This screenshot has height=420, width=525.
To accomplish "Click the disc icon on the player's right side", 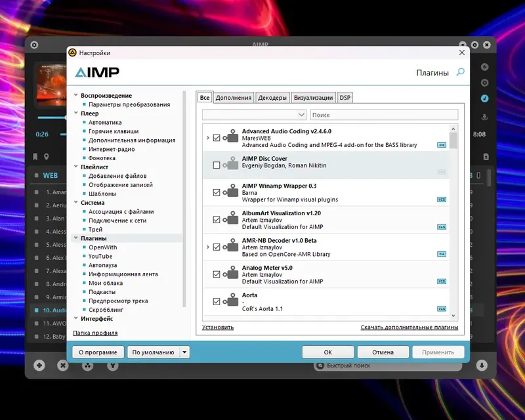I will click(x=484, y=83).
